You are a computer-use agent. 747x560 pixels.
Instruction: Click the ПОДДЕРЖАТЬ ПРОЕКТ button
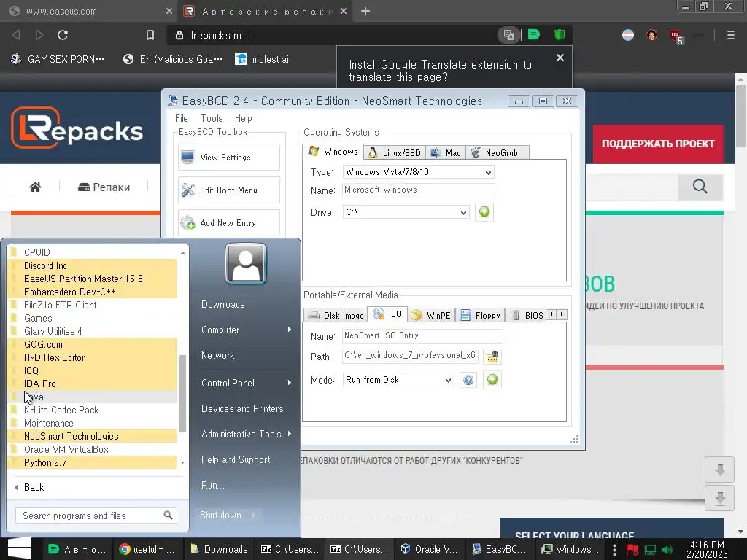pyautogui.click(x=658, y=144)
